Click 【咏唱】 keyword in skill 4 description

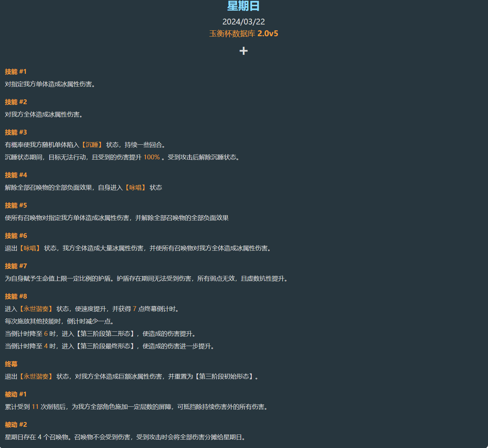(x=136, y=187)
